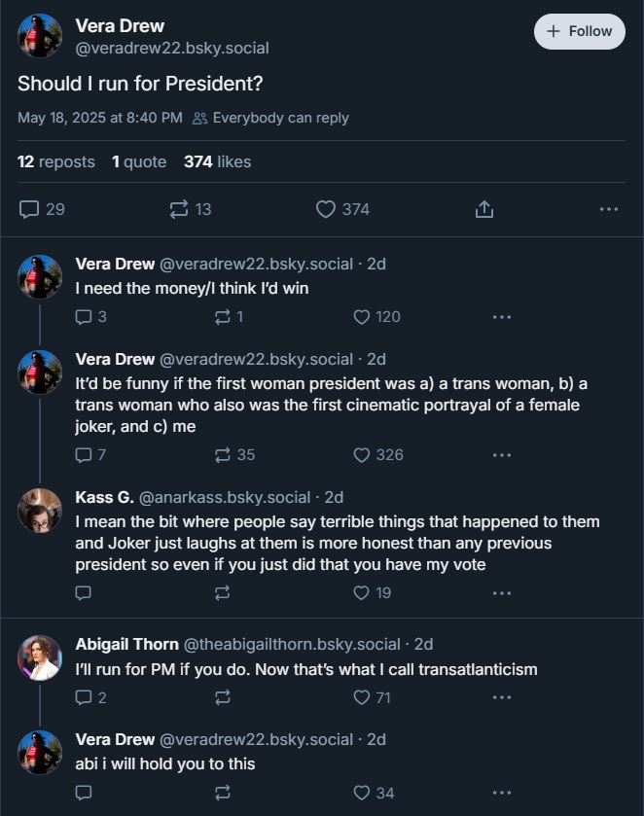Image resolution: width=644 pixels, height=816 pixels.
Task: Repost the "first woman president" reply
Action: (222, 455)
